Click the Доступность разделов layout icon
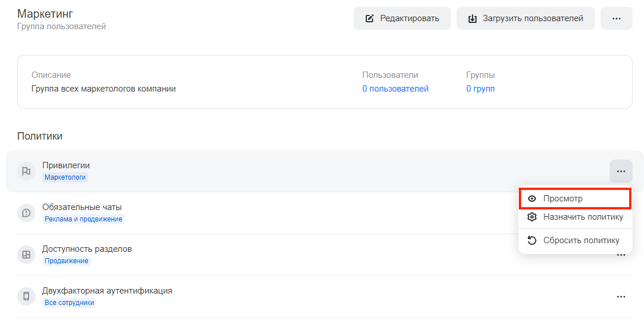 click(x=26, y=255)
